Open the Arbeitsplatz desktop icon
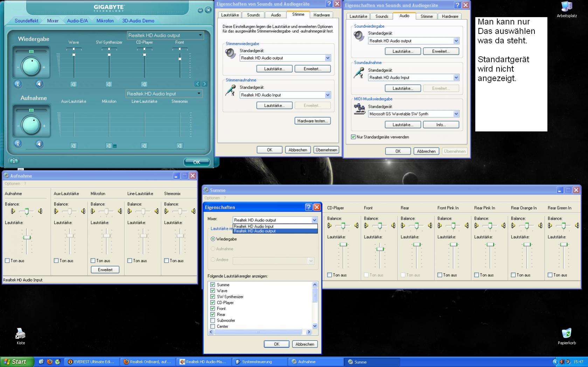Screen dimensions: 588x367 coord(567,9)
